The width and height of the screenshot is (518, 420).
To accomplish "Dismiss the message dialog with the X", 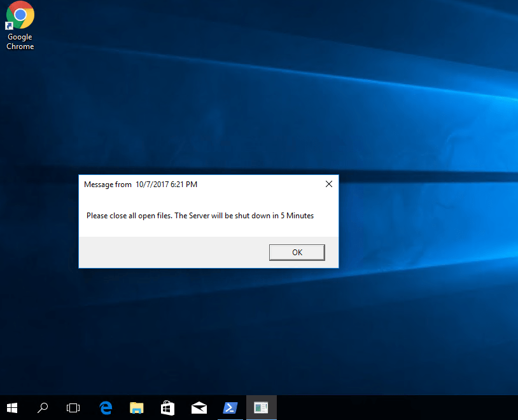I will pyautogui.click(x=328, y=184).
